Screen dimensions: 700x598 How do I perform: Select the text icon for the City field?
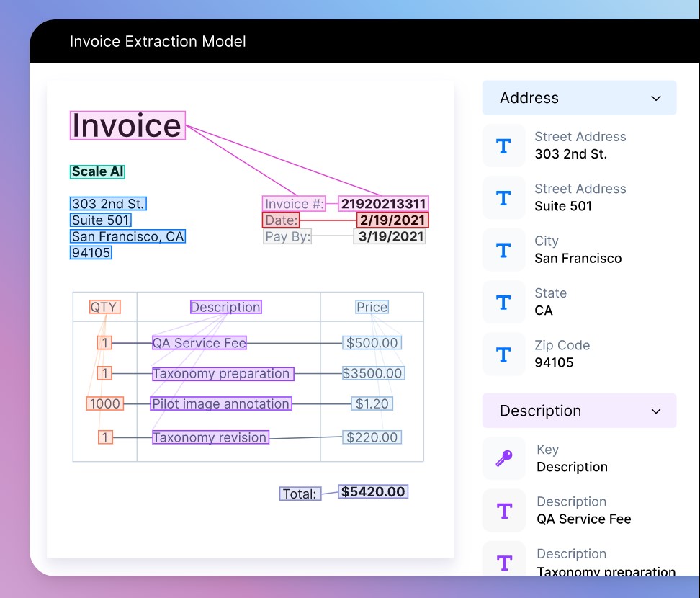(x=503, y=251)
